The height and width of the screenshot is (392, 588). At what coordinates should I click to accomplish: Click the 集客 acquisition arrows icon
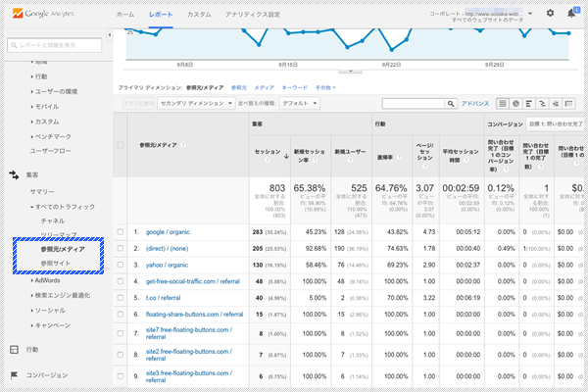14,174
